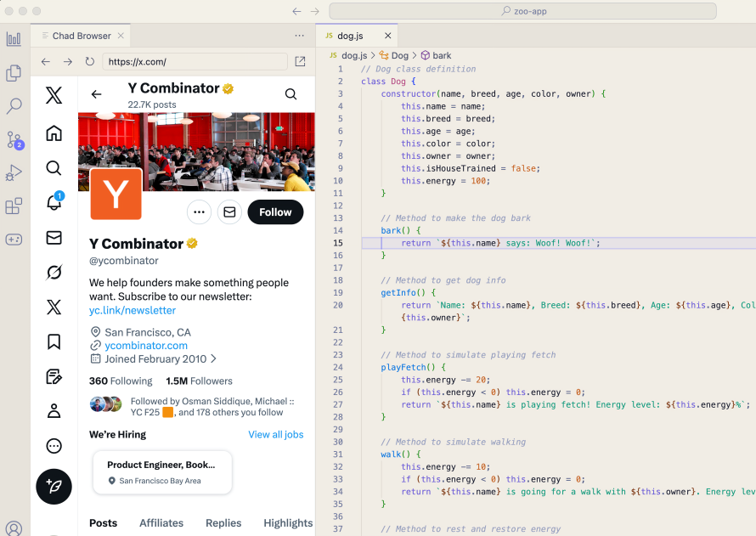Click the Follow button
This screenshot has height=536, width=756.
(x=275, y=212)
